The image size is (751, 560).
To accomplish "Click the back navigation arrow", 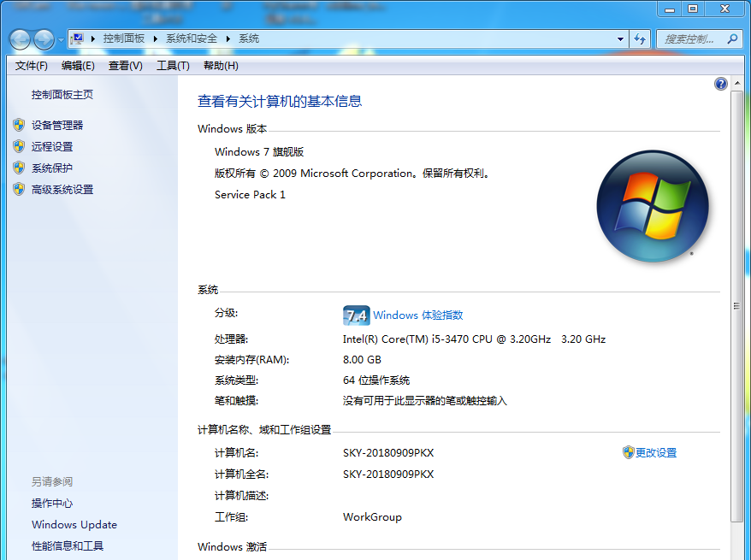I will [19, 38].
